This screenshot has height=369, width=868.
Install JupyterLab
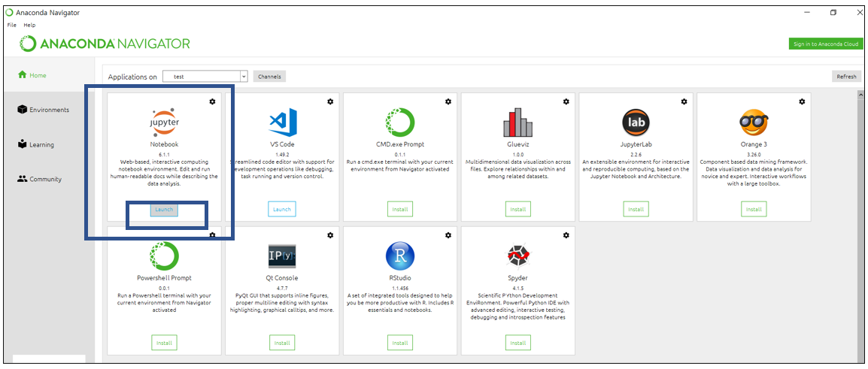coord(636,209)
